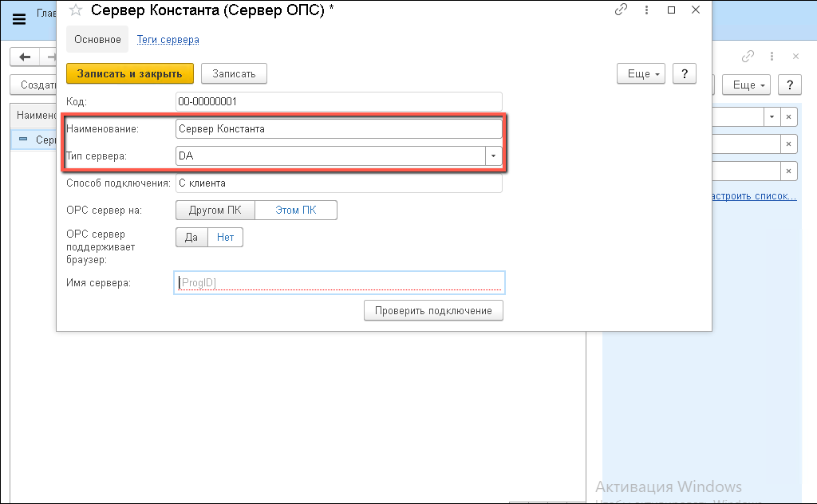Copy link to Сервер Константа form

621,10
